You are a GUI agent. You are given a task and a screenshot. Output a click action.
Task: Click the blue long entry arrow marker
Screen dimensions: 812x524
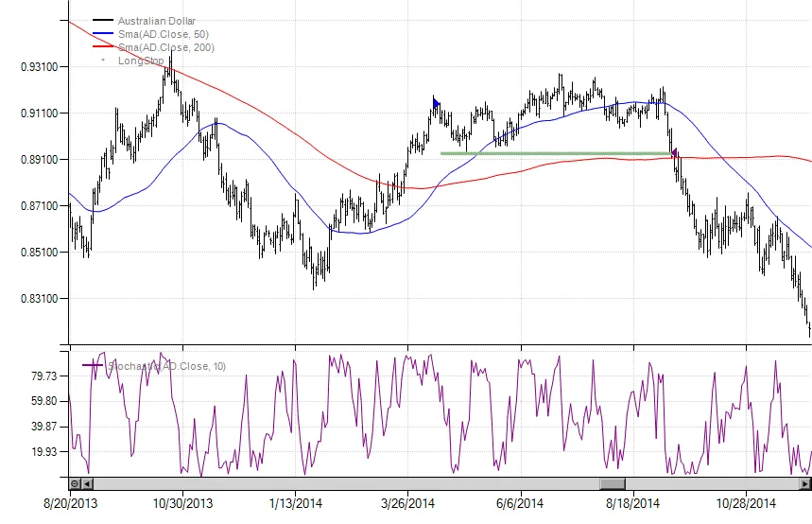click(436, 103)
